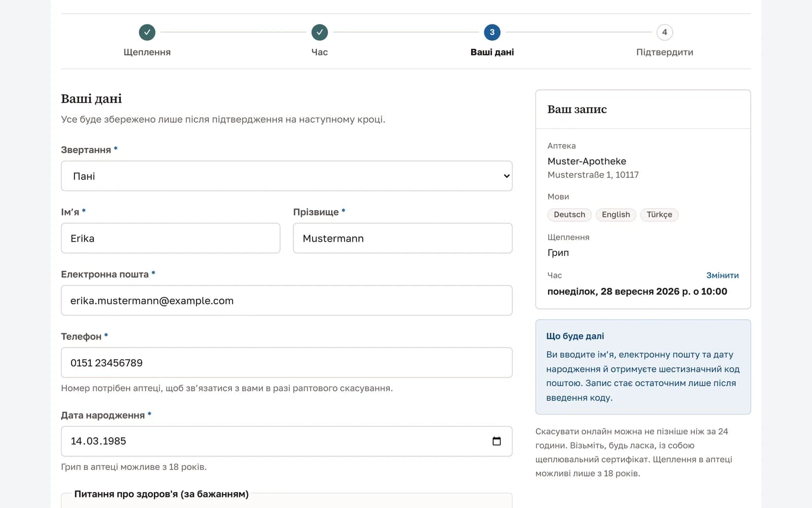
Task: Click step 4 circle Підтвердити
Action: click(x=665, y=32)
